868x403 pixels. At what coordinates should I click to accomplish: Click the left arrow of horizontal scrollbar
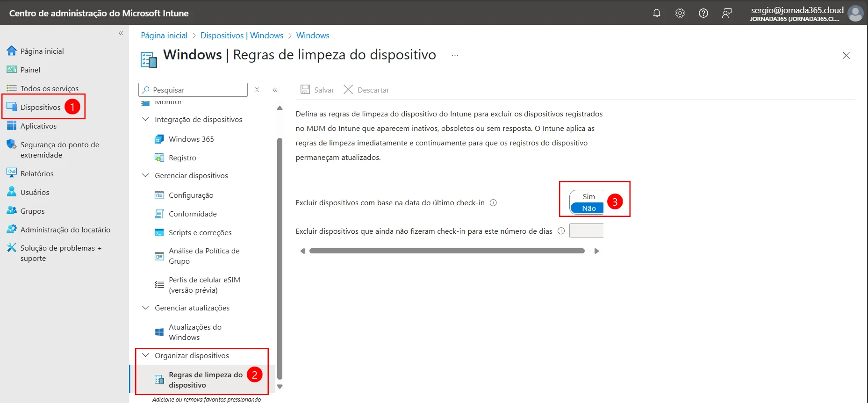point(302,251)
